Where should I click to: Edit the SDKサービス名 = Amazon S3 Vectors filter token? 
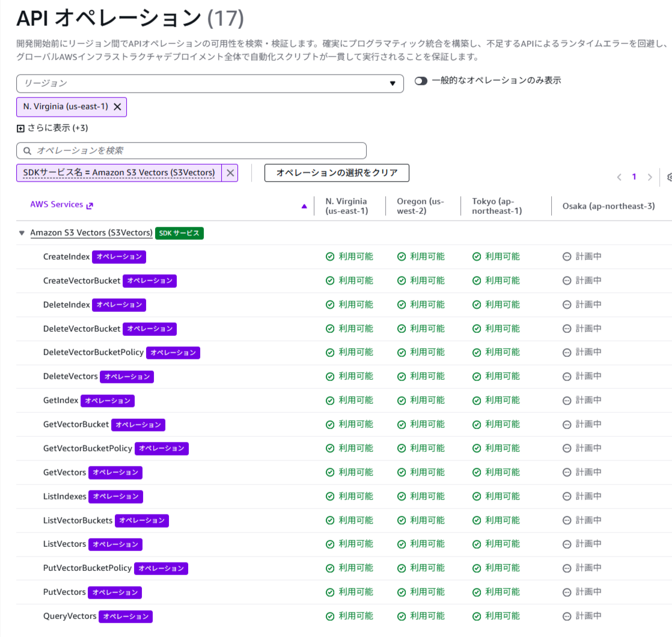click(119, 173)
